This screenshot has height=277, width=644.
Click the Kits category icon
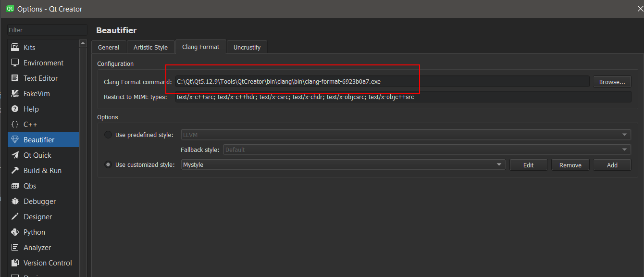point(15,48)
